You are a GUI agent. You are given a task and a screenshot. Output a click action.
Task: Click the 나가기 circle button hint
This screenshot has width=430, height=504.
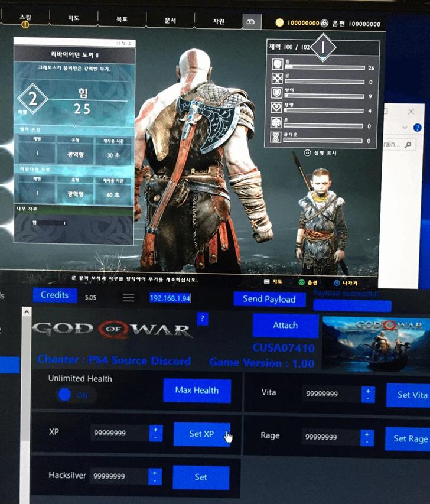tap(346, 283)
